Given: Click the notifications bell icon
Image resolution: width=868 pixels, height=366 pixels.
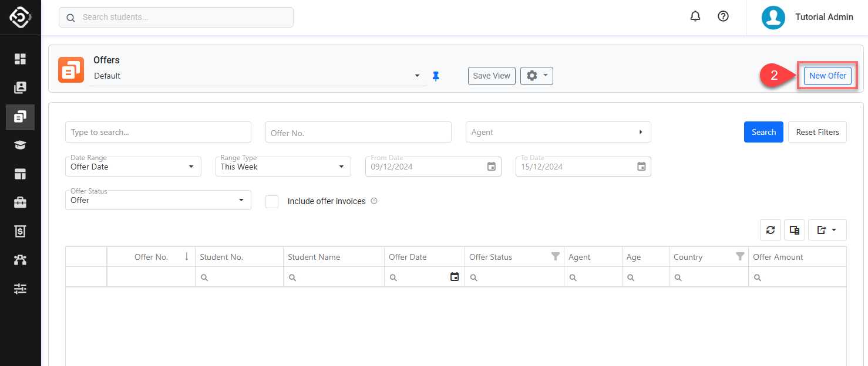Looking at the screenshot, I should click(x=695, y=17).
